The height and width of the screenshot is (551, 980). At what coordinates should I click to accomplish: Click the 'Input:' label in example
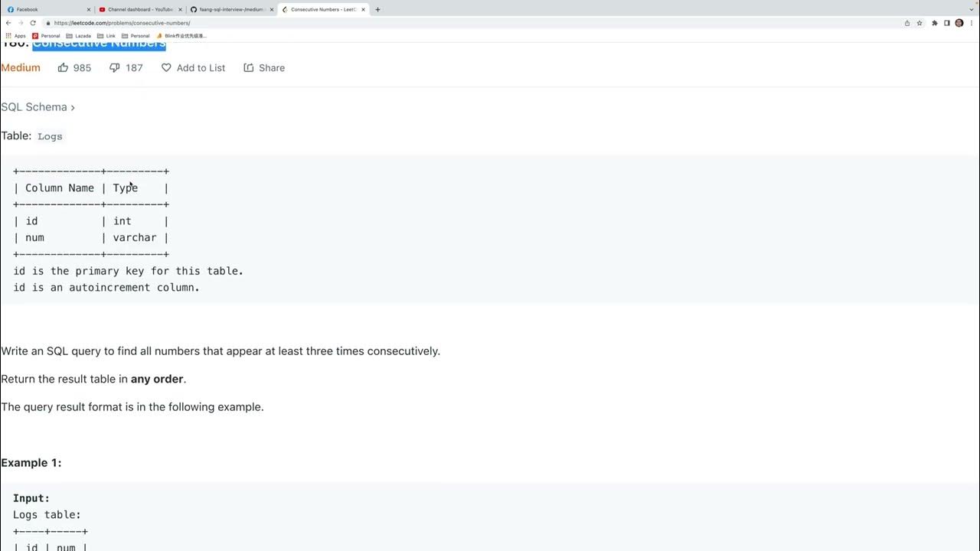pyautogui.click(x=31, y=498)
